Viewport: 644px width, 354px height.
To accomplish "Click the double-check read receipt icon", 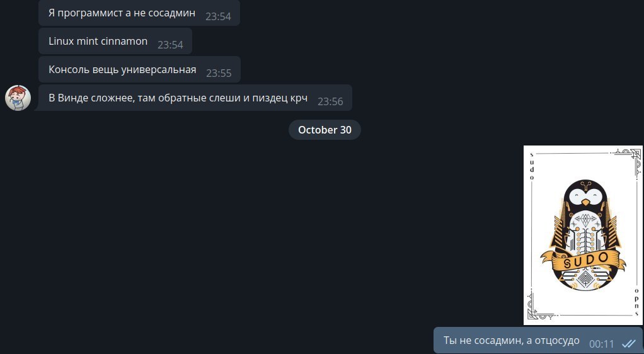I will tap(628, 343).
